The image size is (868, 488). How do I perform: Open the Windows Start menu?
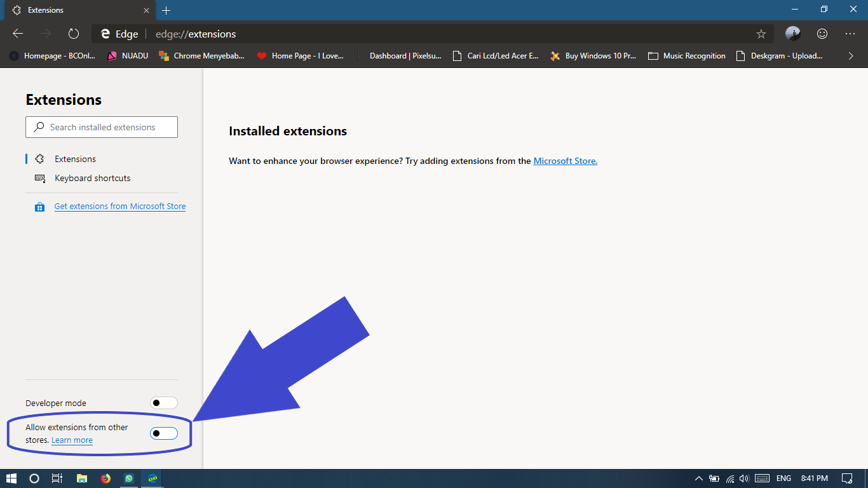tap(11, 478)
